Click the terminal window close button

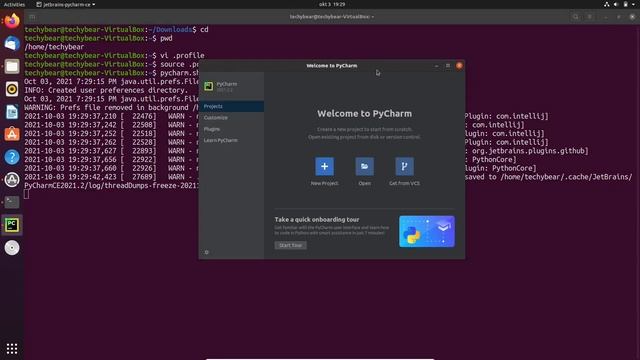pyautogui.click(x=632, y=17)
